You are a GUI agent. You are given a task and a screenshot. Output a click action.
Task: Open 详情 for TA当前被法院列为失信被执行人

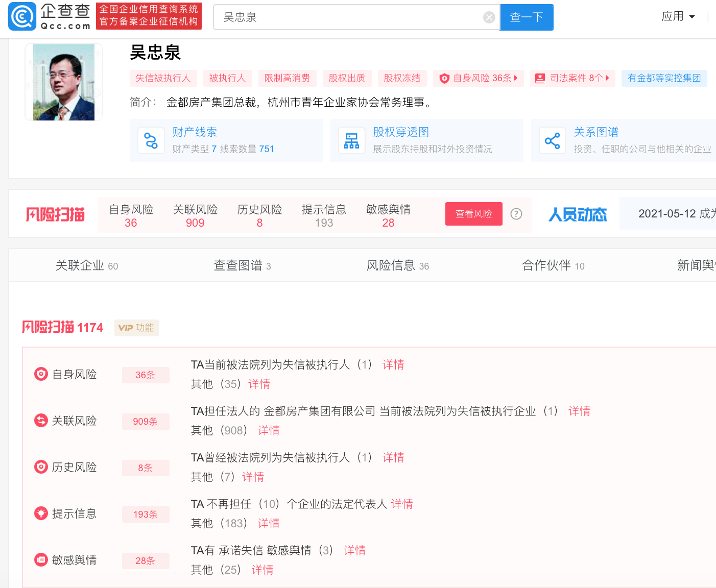393,364
